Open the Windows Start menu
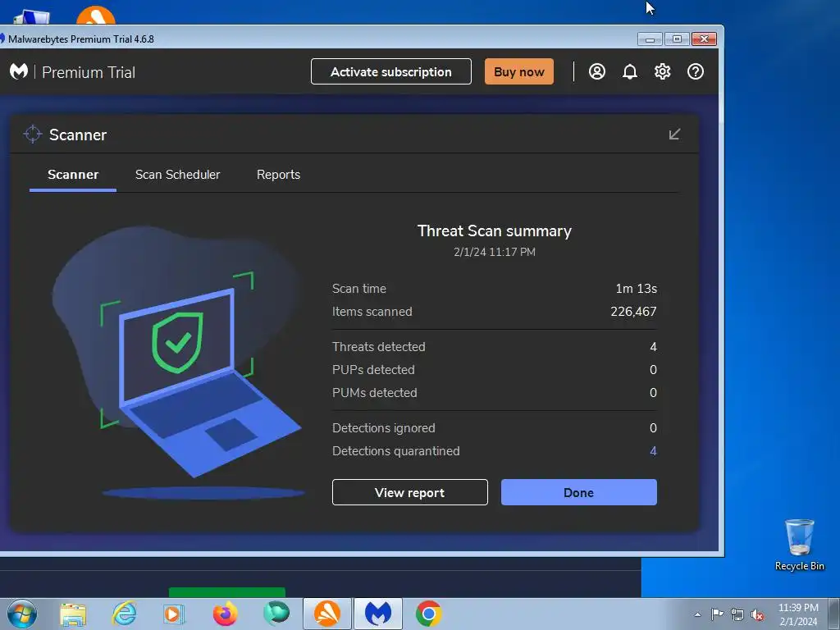The height and width of the screenshot is (630, 840). click(x=22, y=614)
